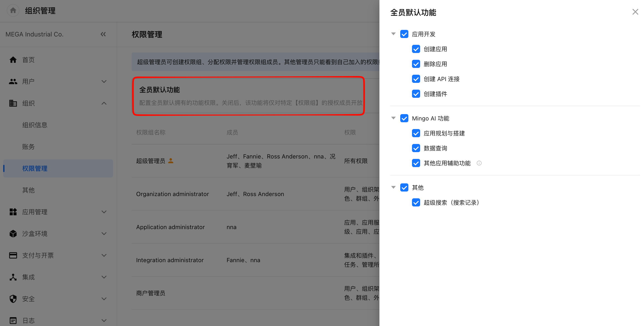Collapse sidebar with double-chevron icon
The image size is (644, 326).
(103, 34)
